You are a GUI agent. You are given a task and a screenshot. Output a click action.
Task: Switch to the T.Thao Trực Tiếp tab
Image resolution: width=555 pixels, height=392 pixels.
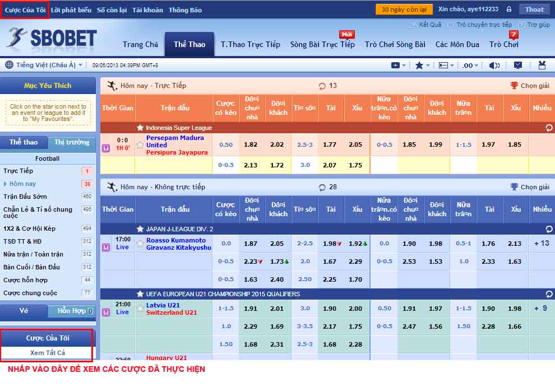coord(250,44)
